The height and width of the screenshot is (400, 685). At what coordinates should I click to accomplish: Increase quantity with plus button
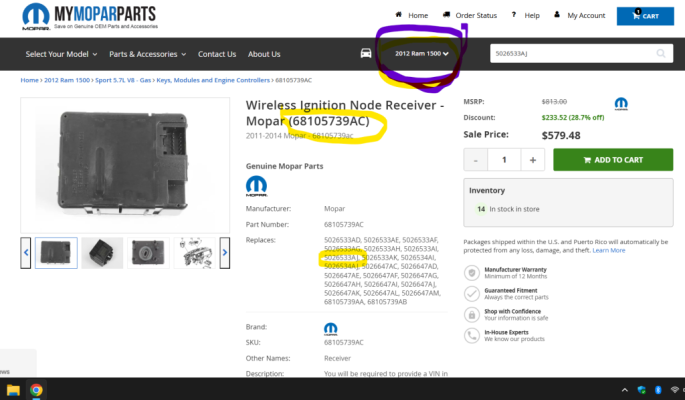coord(533,160)
